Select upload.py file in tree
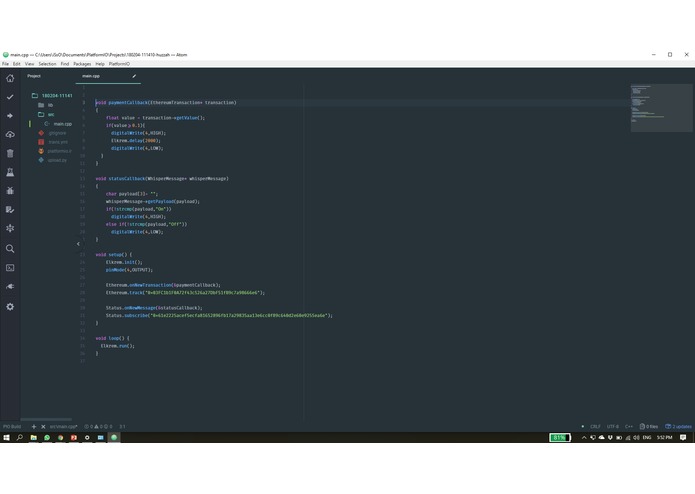This screenshot has height=494, width=695. coord(52,160)
